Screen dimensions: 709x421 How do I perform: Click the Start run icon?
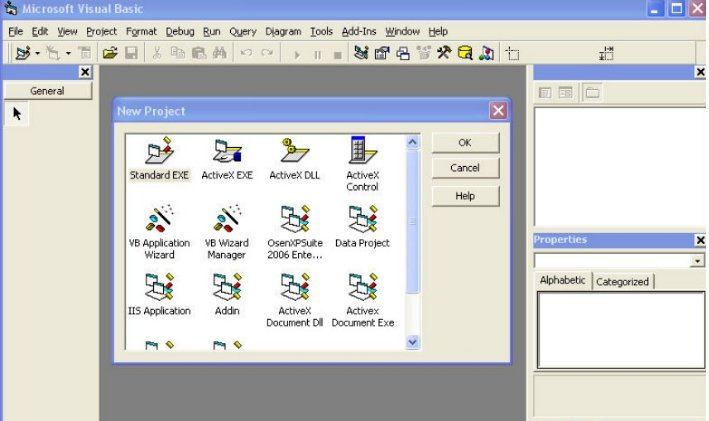coord(297,55)
